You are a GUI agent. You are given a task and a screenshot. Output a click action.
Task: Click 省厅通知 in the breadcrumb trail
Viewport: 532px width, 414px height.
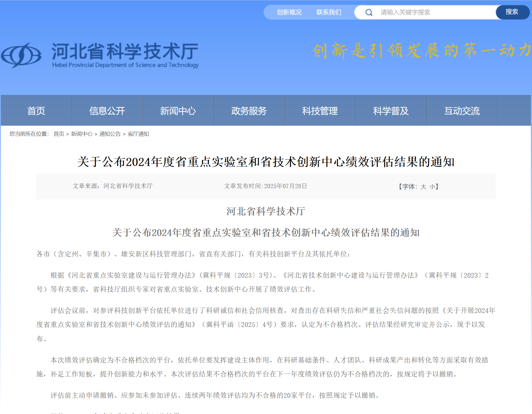pyautogui.click(x=138, y=134)
